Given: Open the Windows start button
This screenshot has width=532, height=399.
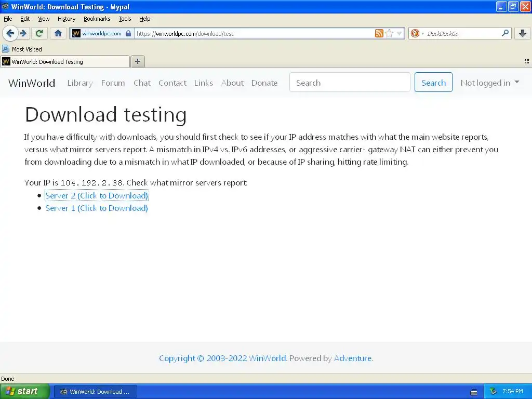Looking at the screenshot, I should [25, 391].
